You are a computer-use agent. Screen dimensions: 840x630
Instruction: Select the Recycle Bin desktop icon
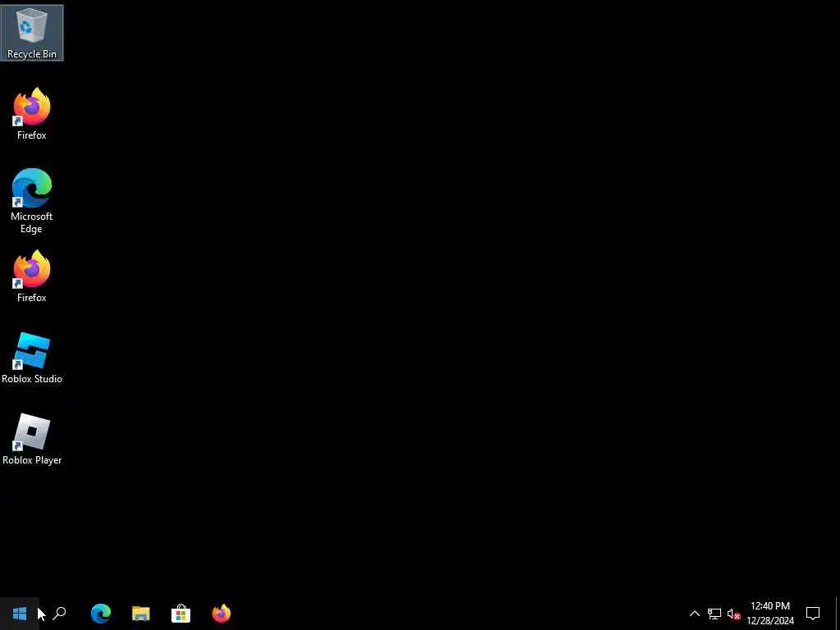point(32,33)
